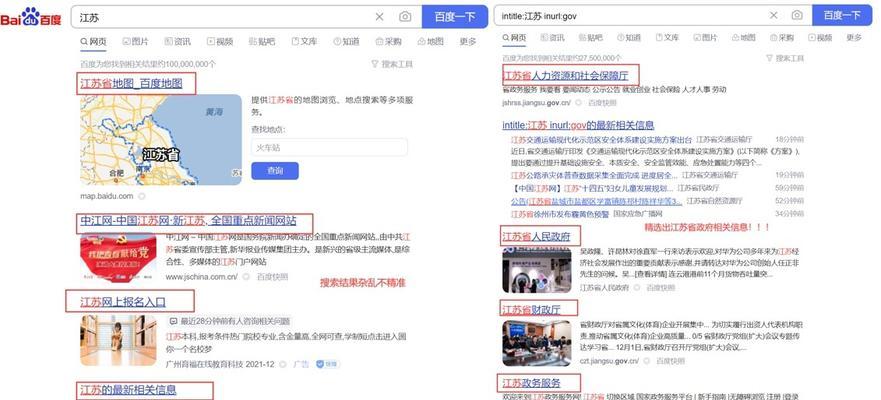This screenshot has width=881, height=400.
Task: Go to 贴吧 tab on the left page
Action: pos(262,41)
